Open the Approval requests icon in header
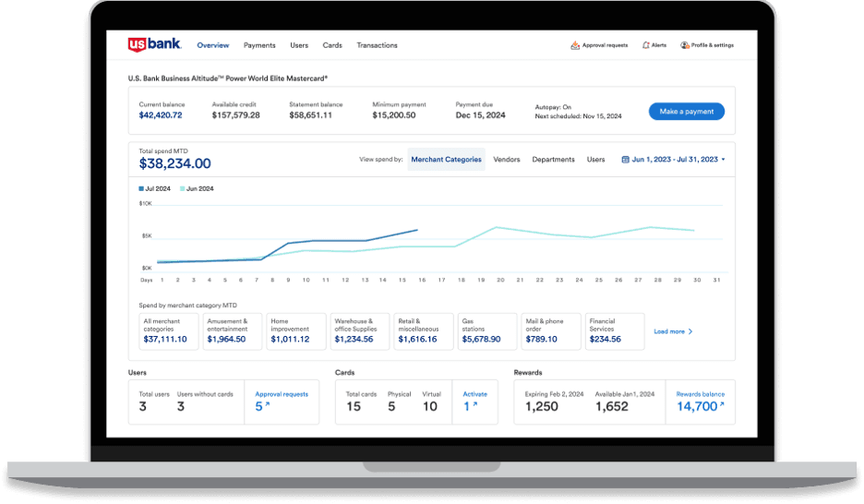864x504 pixels. [575, 45]
